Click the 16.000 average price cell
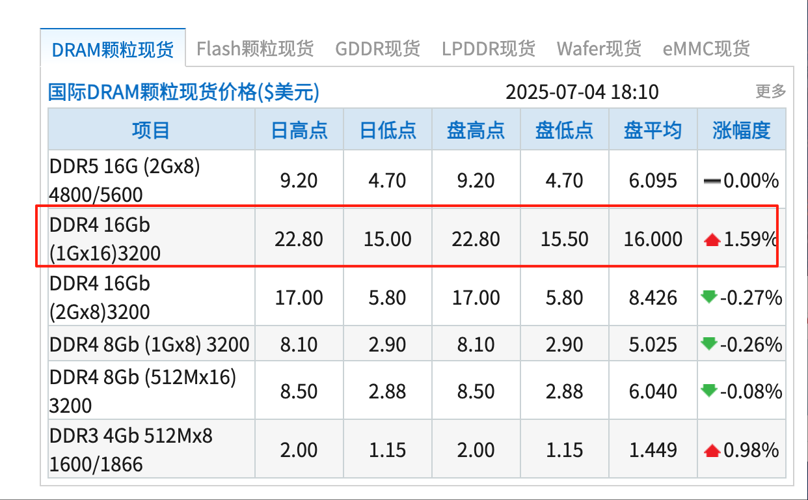This screenshot has width=808, height=500. pyautogui.click(x=653, y=239)
